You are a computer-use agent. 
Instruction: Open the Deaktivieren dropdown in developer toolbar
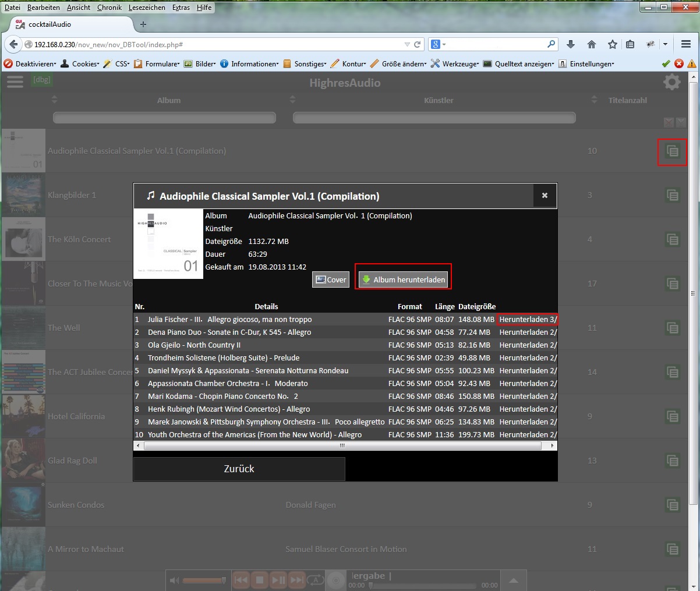[30, 63]
